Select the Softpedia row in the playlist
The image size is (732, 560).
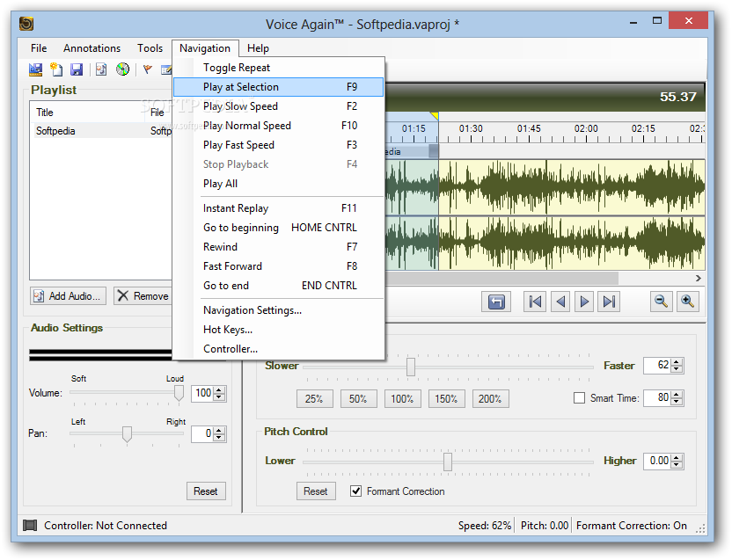point(101,131)
